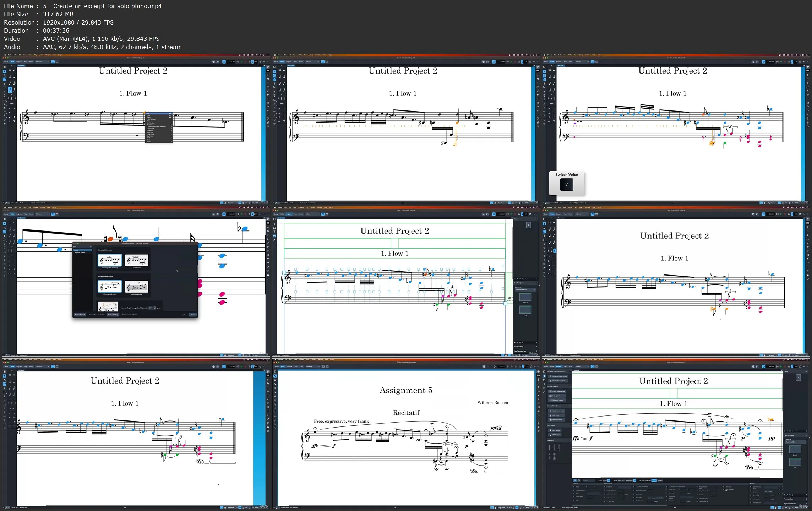Click the Move to Next System button

(x=558, y=381)
